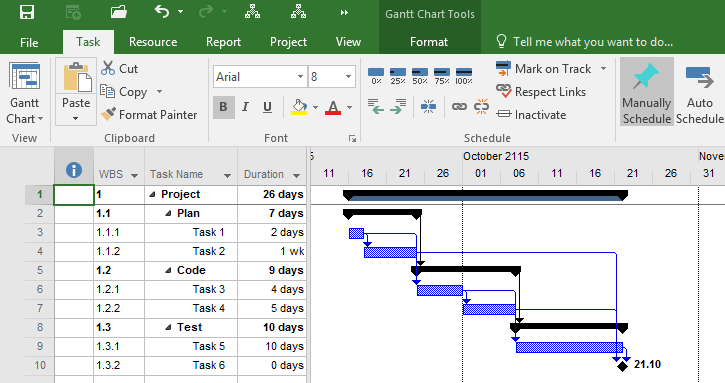The width and height of the screenshot is (725, 383).
Task: Click Respect Links
Action: (x=541, y=92)
